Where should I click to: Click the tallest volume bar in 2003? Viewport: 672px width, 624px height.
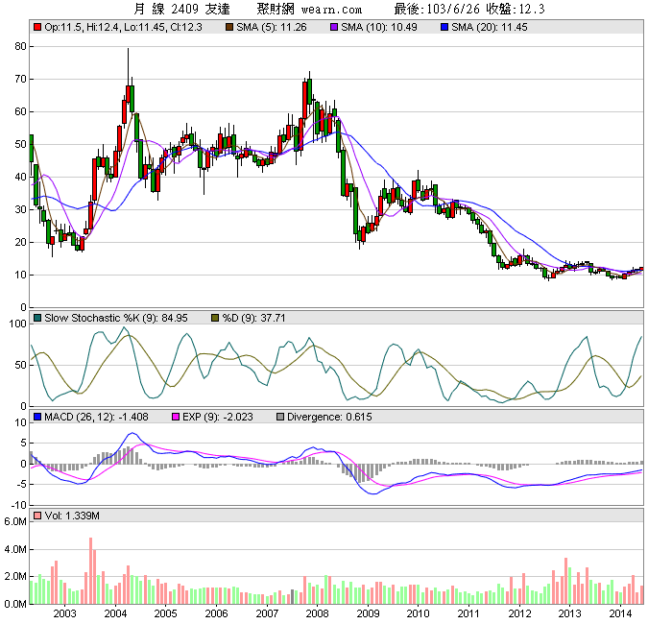point(91,571)
